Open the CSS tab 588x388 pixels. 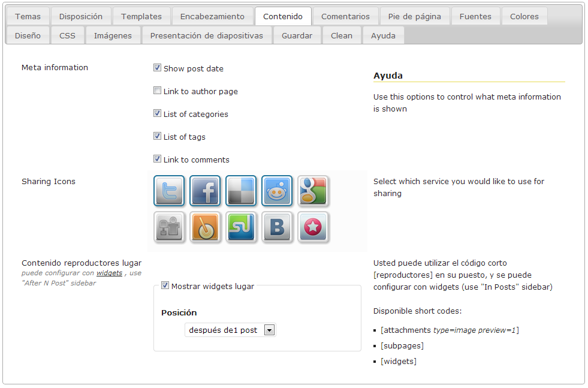(68, 35)
